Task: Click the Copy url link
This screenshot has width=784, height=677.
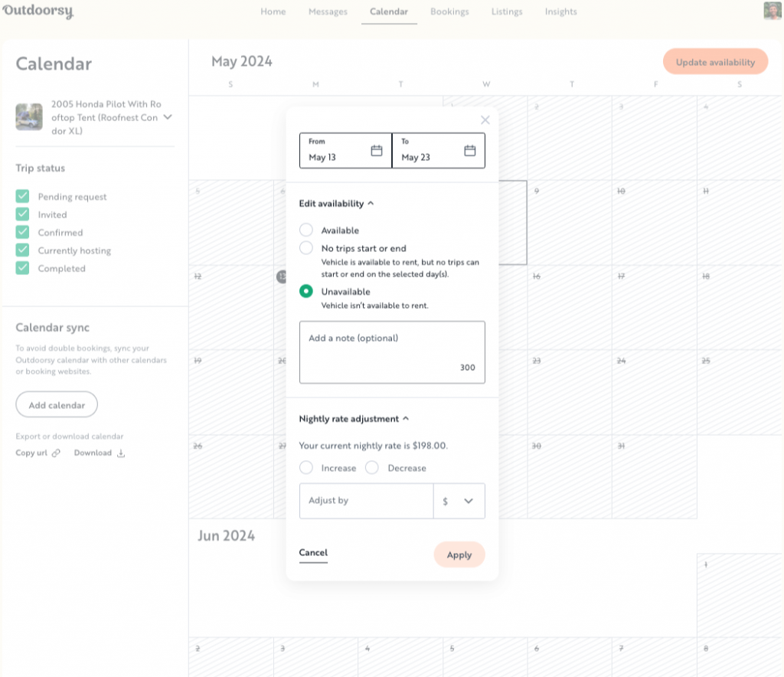Action: [31, 453]
